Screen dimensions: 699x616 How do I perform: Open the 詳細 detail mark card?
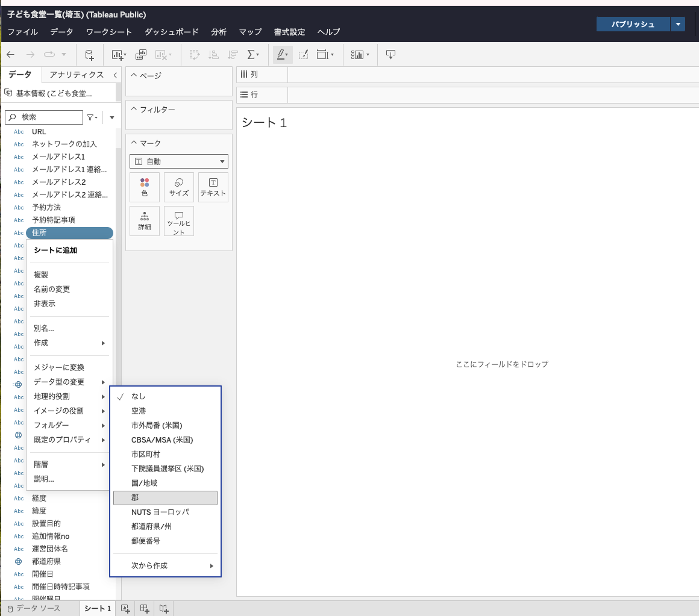coord(145,221)
